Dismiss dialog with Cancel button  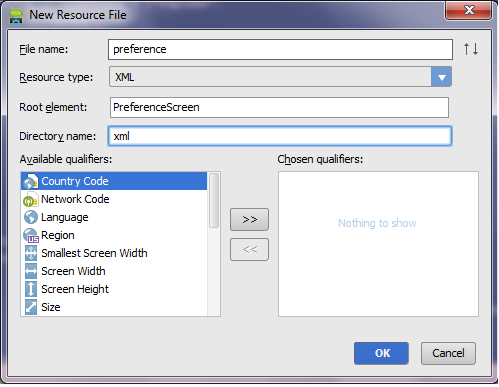448,353
